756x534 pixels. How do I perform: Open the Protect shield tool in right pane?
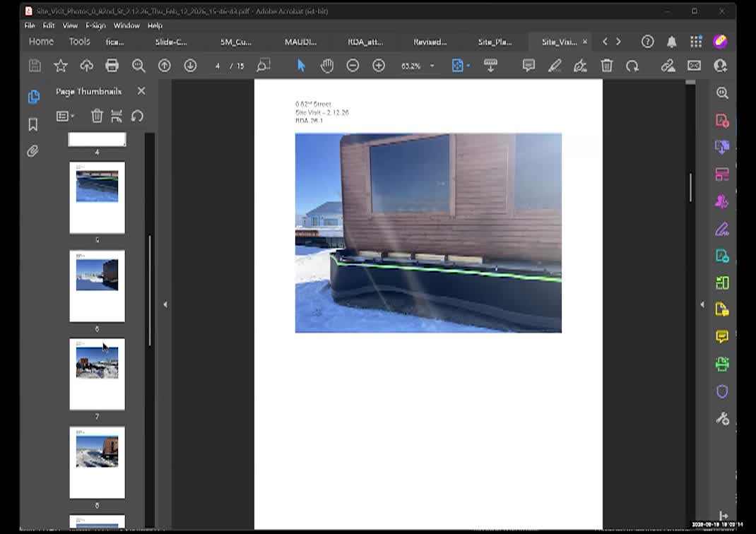722,391
